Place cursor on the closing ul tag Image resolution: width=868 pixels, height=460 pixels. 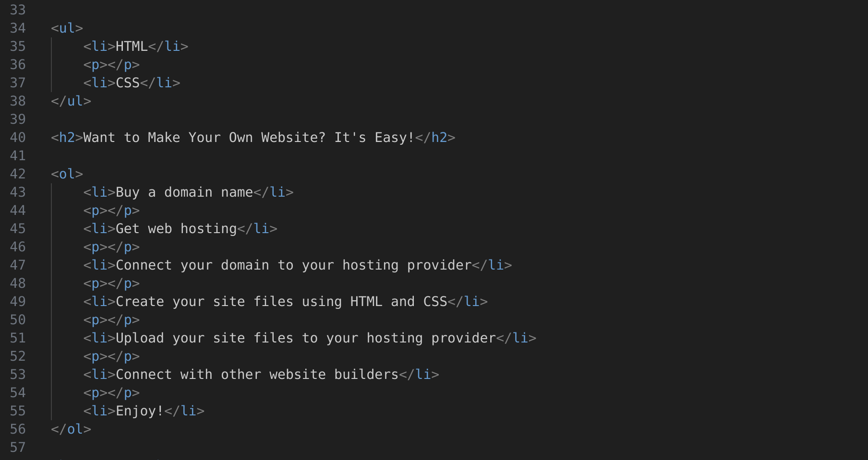coord(71,101)
